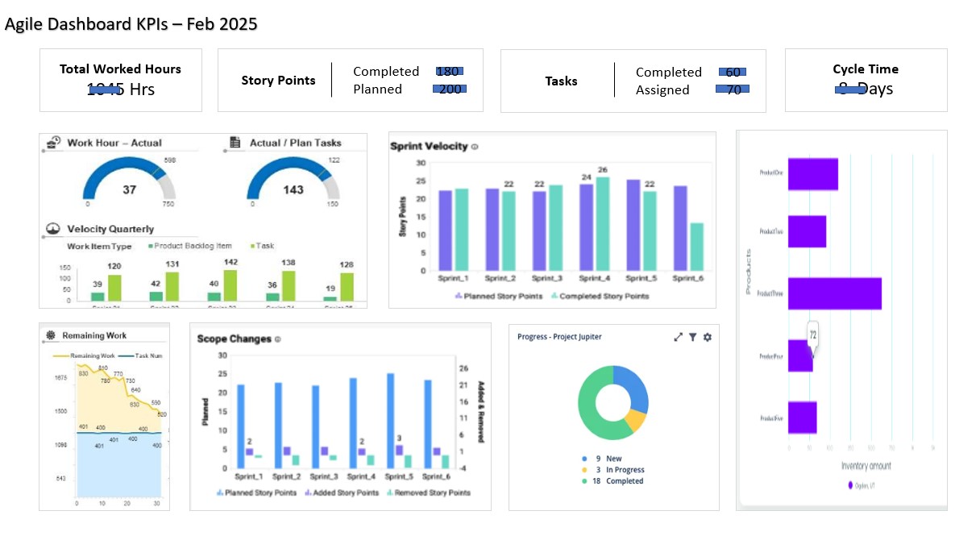Click the info icon beside Sprint Velocity
This screenshot has height=540, width=980.
[475, 147]
